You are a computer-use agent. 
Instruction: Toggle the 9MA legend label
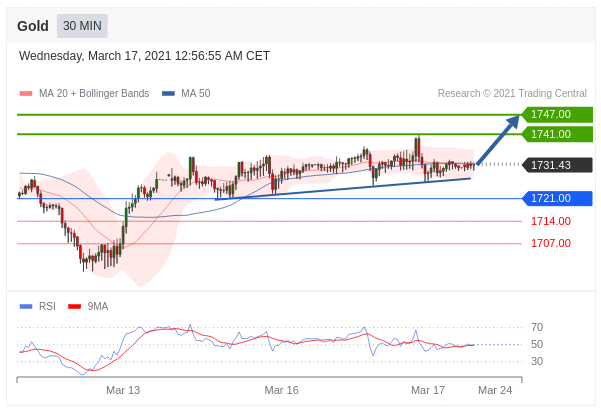coord(98,306)
